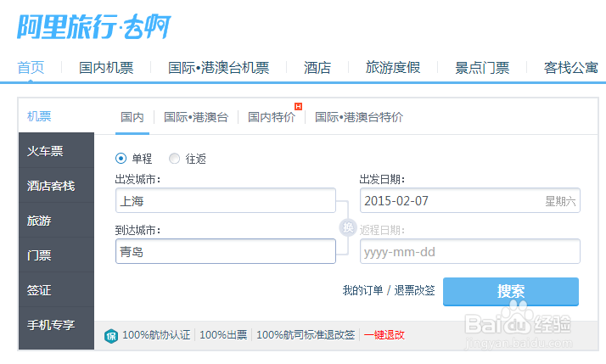The image size is (606, 364).
Task: Click the 阿里旅行·去啊 logo
Action: coord(94,26)
